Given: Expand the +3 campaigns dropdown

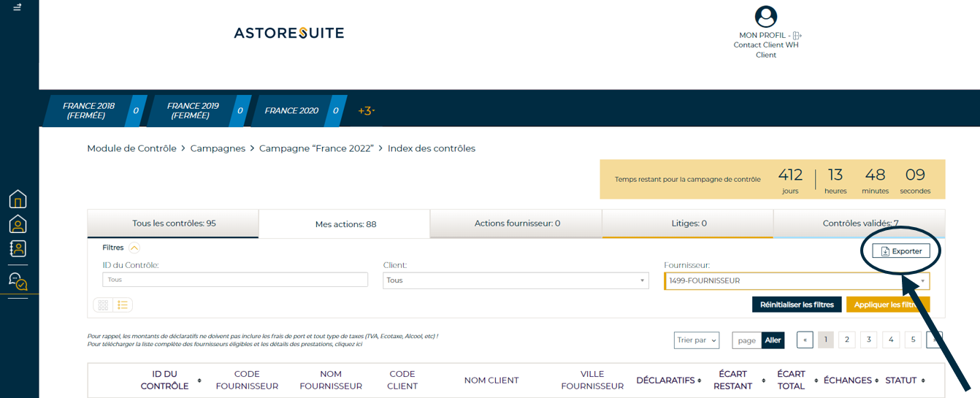Looking at the screenshot, I should (x=366, y=111).
